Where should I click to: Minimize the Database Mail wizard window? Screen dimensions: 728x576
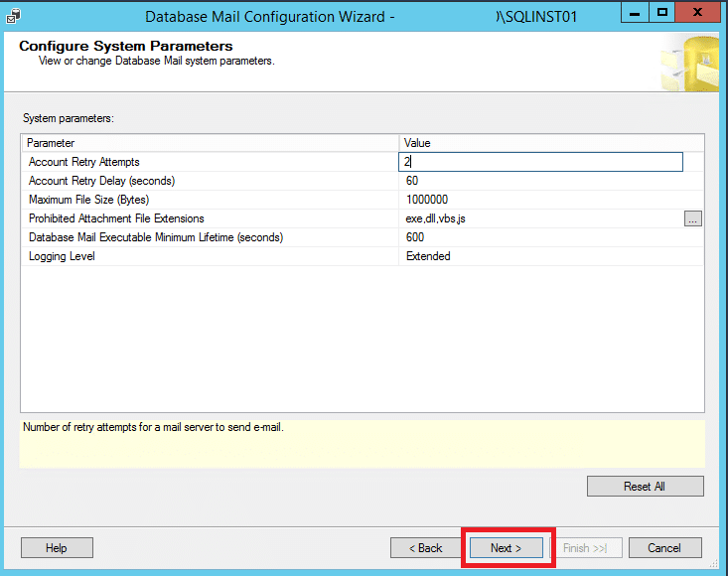point(635,13)
